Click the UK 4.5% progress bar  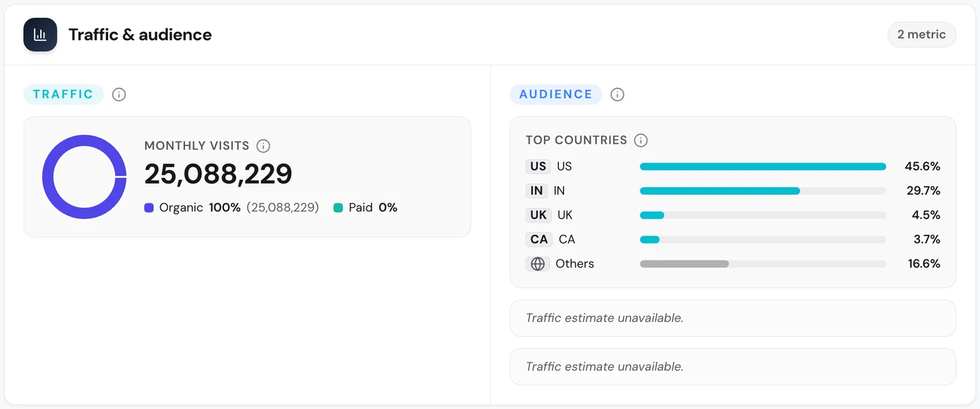pos(763,215)
